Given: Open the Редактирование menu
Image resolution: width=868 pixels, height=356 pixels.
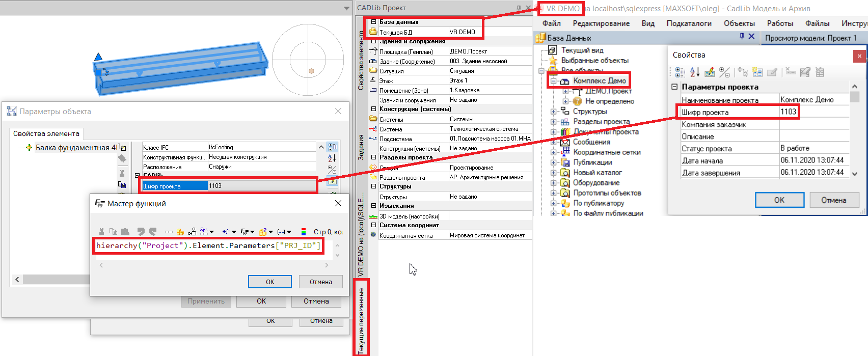Looking at the screenshot, I should click(x=601, y=23).
